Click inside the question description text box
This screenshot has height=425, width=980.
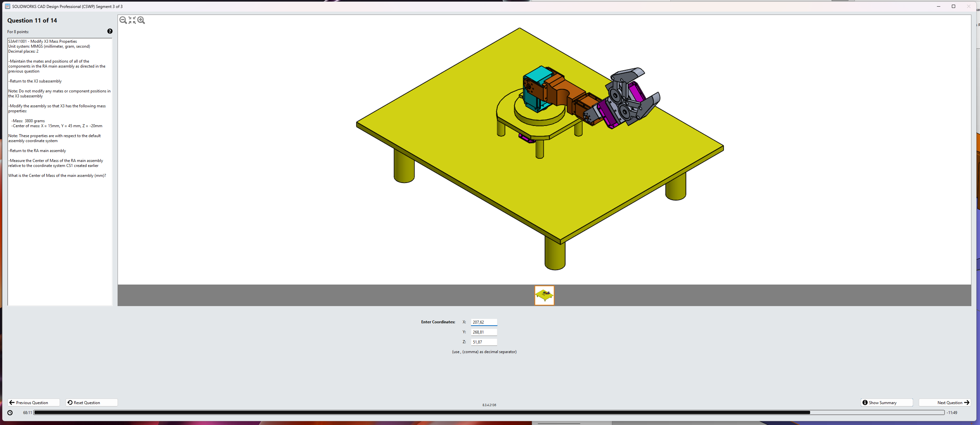(60, 228)
